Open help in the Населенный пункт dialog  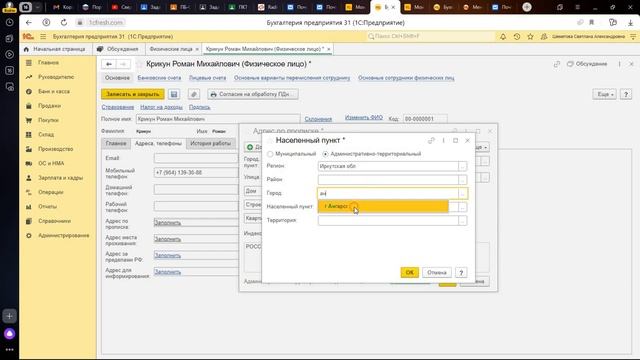[461, 272]
